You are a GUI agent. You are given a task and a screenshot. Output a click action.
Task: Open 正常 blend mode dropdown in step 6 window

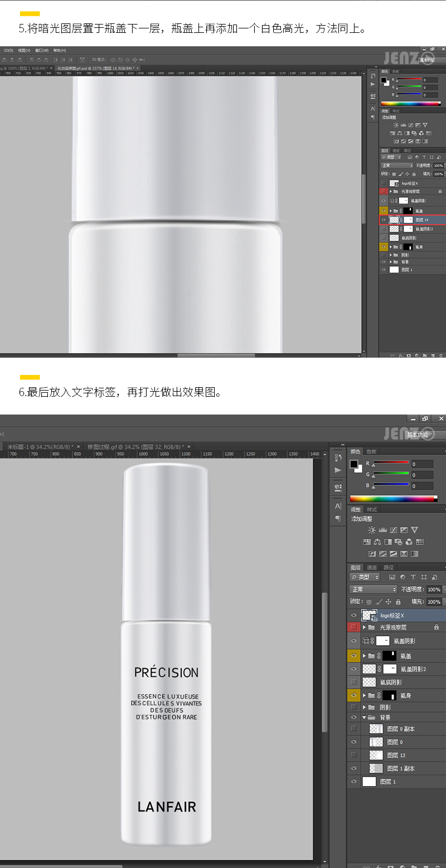click(x=373, y=589)
